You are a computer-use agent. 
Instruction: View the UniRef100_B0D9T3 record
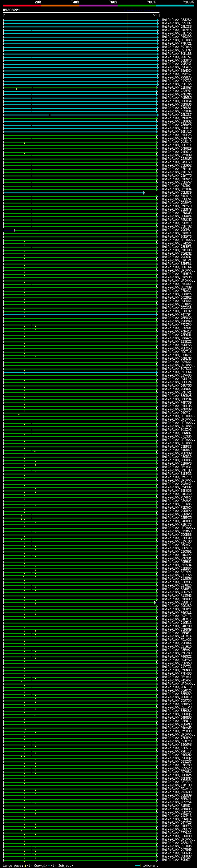[176, 236]
